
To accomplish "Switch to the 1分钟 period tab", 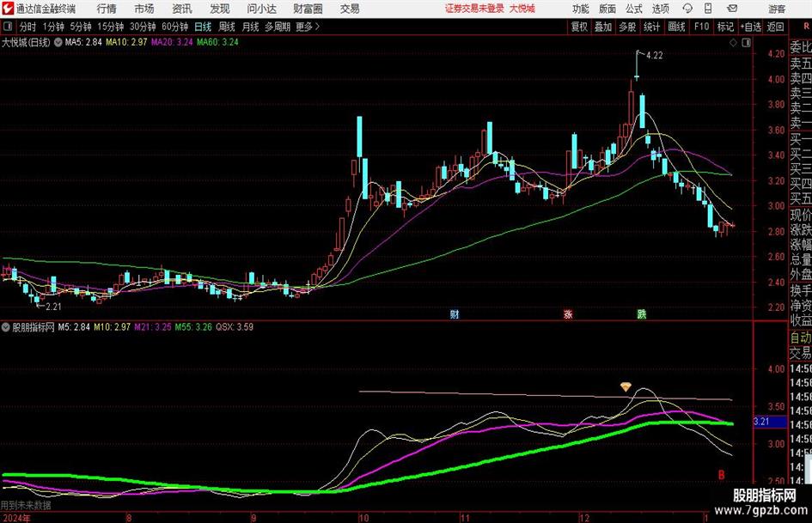I will pos(52,27).
